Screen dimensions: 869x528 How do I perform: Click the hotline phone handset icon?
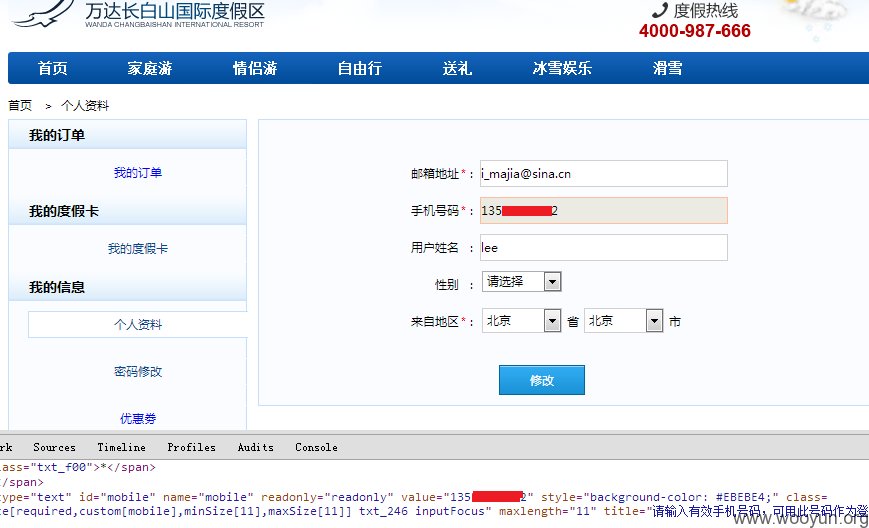click(x=660, y=10)
